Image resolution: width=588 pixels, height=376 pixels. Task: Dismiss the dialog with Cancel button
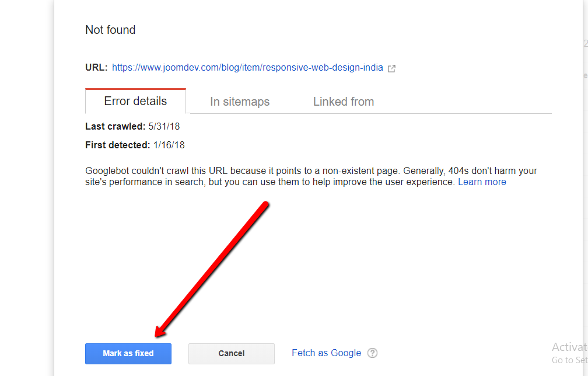[x=232, y=353]
